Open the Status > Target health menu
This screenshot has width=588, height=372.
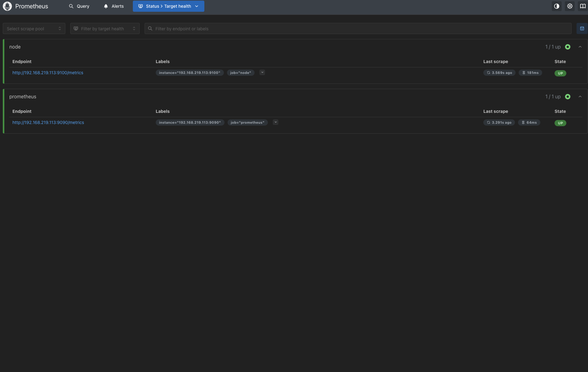point(168,6)
